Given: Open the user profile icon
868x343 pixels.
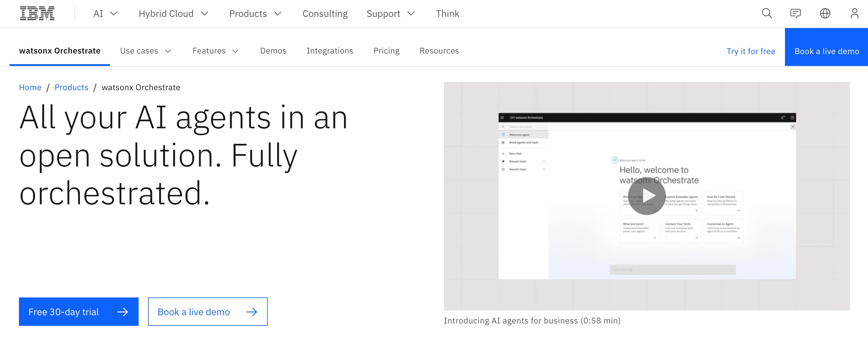Looking at the screenshot, I should pos(854,14).
